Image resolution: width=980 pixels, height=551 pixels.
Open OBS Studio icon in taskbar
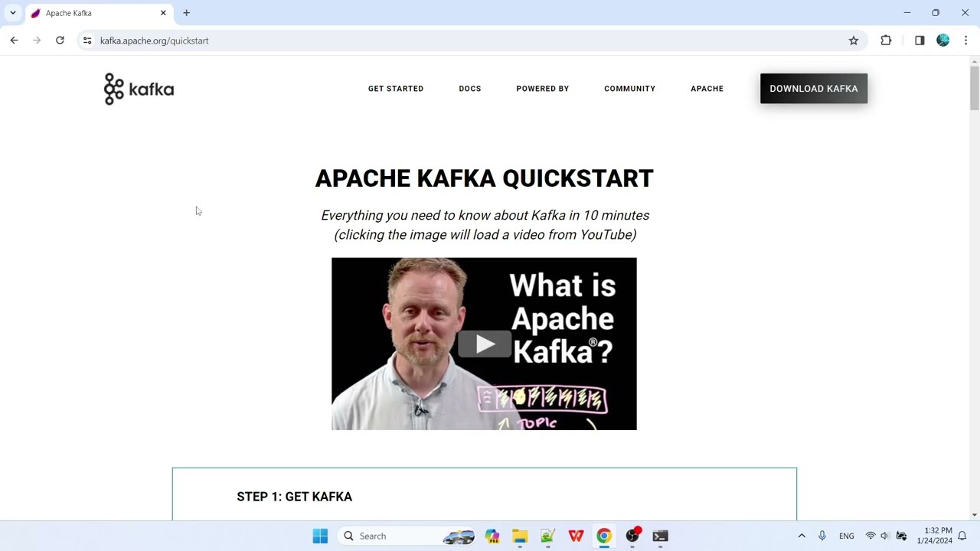click(632, 536)
